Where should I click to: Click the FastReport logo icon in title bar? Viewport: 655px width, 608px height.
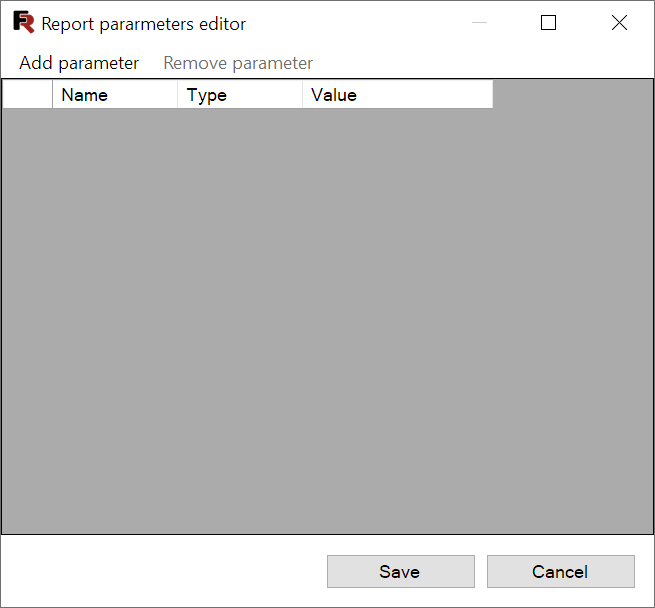[x=23, y=22]
